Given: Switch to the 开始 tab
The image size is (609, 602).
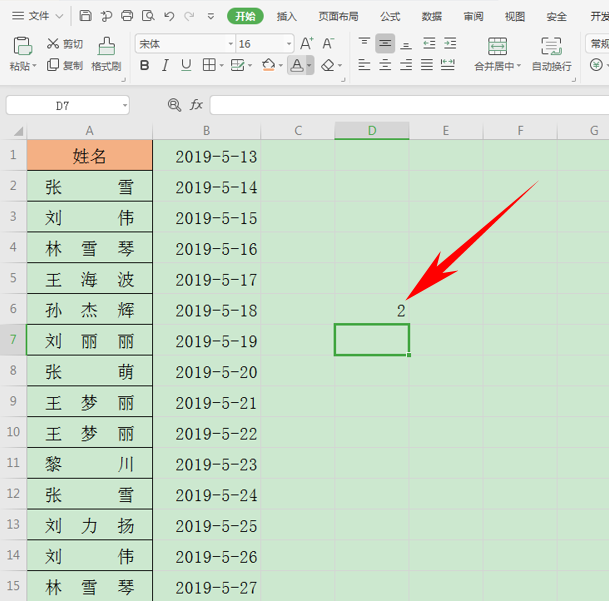Looking at the screenshot, I should point(245,16).
